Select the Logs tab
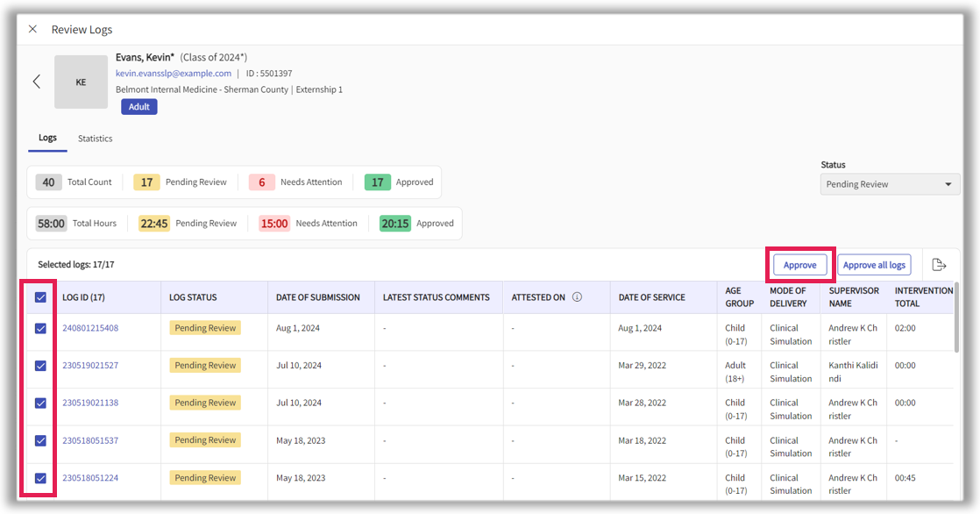This screenshot has width=980, height=514. click(x=47, y=139)
